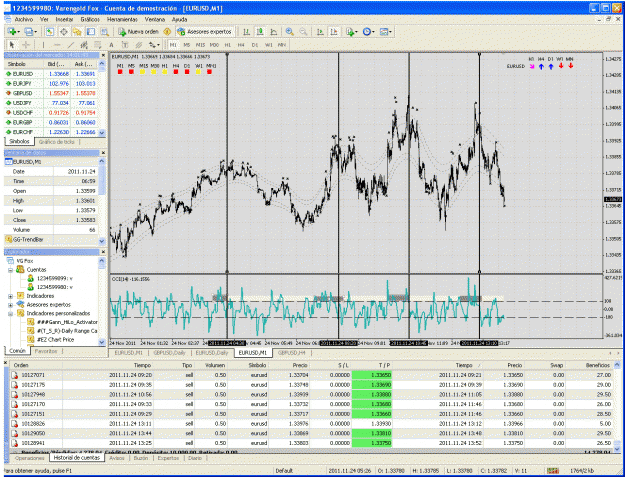The width and height of the screenshot is (625, 477).
Task: Select the cursor arrow tool
Action: [x=12, y=45]
